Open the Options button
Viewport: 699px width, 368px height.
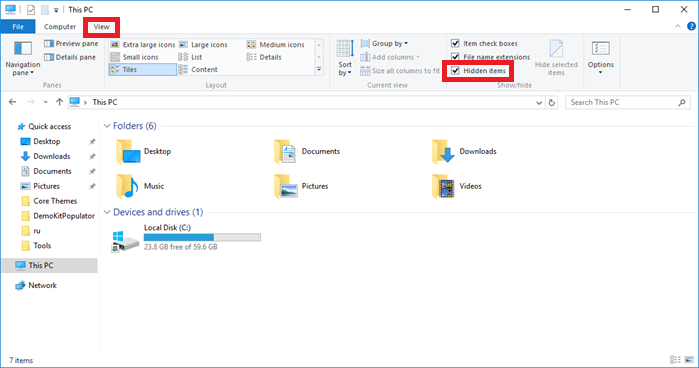pos(600,58)
